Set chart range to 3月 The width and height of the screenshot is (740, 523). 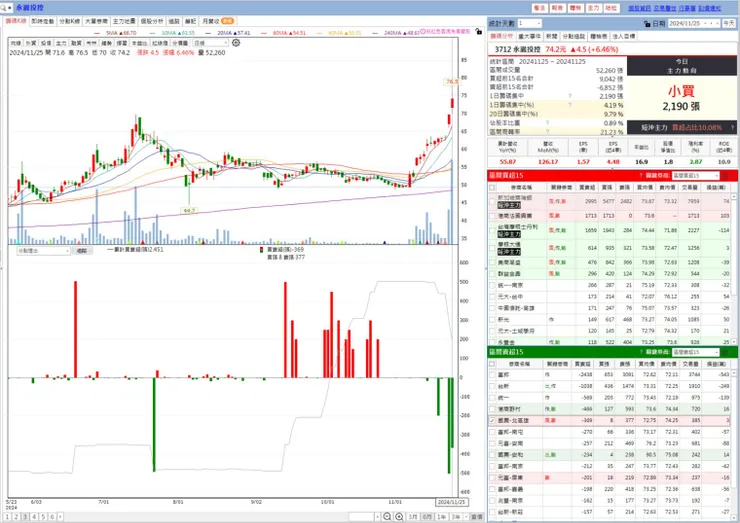[x=413, y=517]
